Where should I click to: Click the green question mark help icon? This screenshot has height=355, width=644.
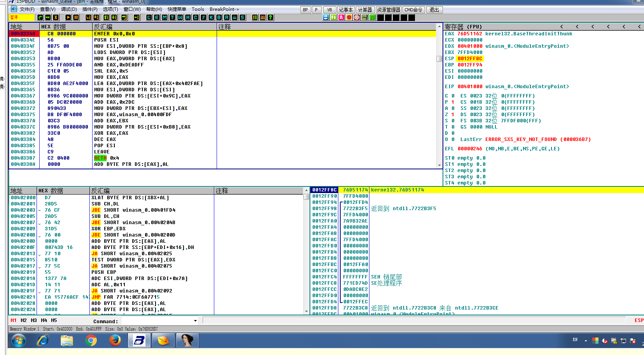270,17
